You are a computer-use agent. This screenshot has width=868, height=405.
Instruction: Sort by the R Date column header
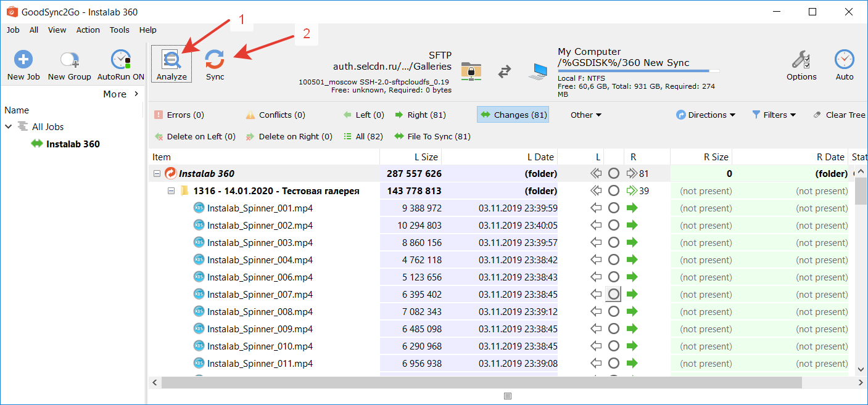pos(790,157)
